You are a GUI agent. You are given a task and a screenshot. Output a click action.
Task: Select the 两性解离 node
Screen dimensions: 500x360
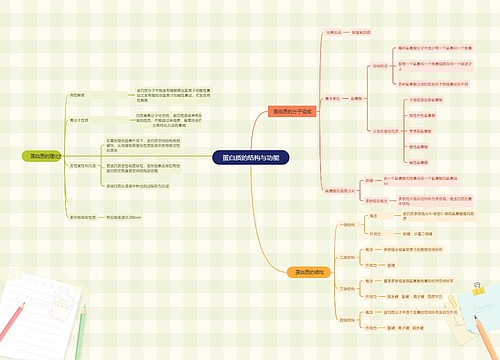click(x=77, y=95)
